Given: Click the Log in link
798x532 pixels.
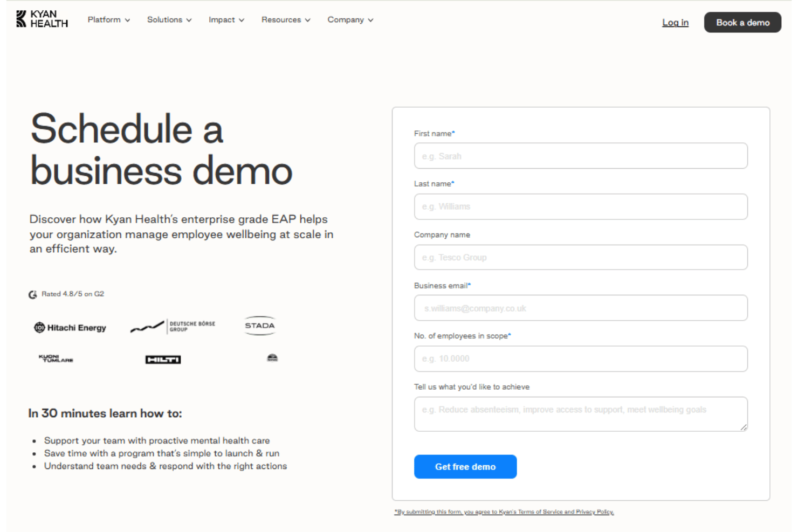Looking at the screenshot, I should click(675, 22).
